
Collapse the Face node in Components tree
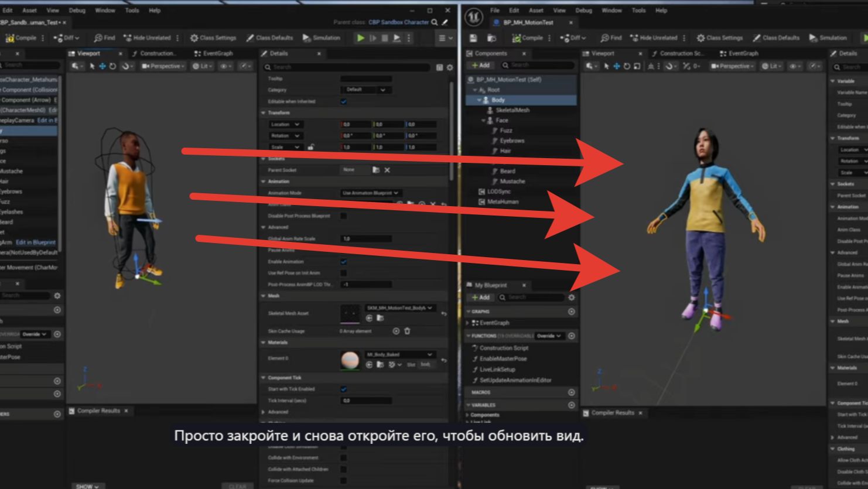[x=484, y=121]
